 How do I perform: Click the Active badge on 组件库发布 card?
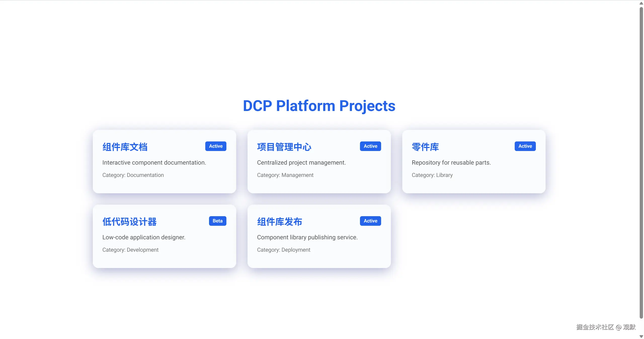coord(370,221)
